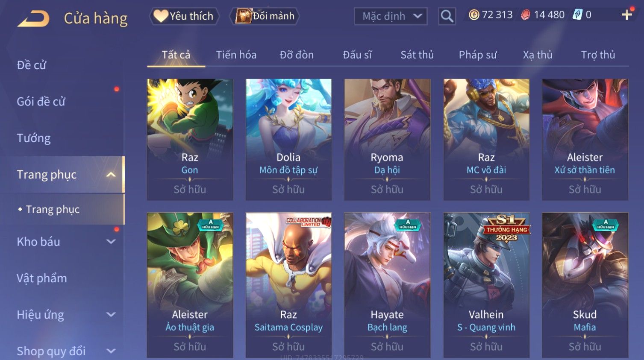Switch to the Pháp sư tab
This screenshot has height=360, width=644.
coord(478,55)
